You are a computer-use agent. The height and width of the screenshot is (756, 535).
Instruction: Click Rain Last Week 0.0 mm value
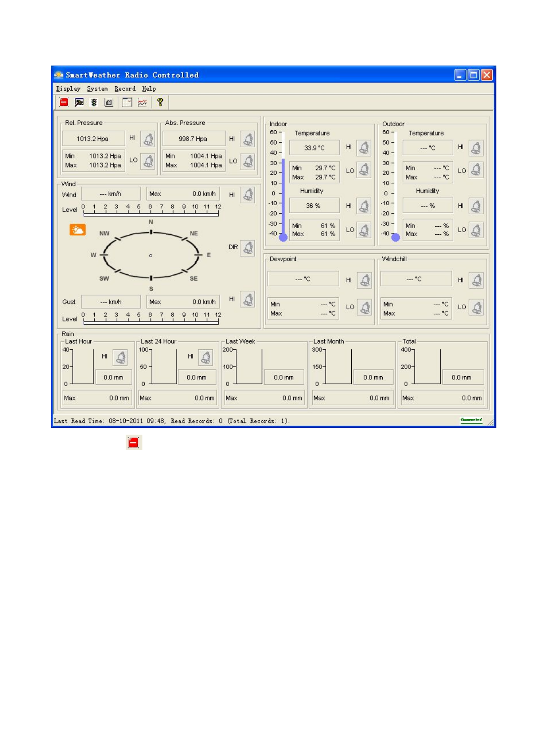coord(284,378)
